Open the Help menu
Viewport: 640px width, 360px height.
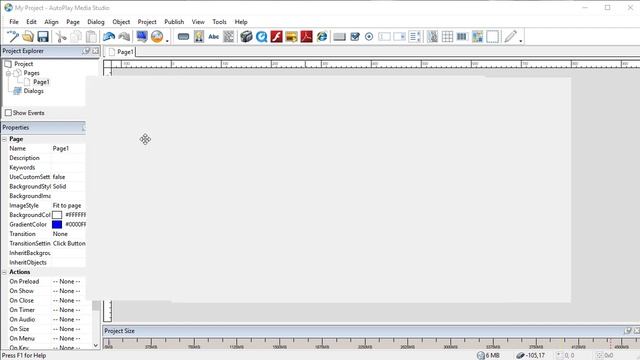(241, 22)
